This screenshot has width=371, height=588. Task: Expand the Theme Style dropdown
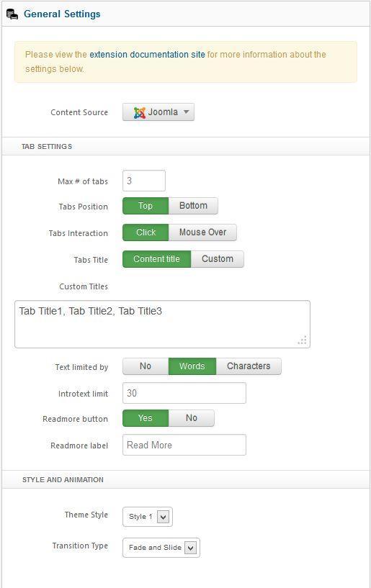point(148,517)
